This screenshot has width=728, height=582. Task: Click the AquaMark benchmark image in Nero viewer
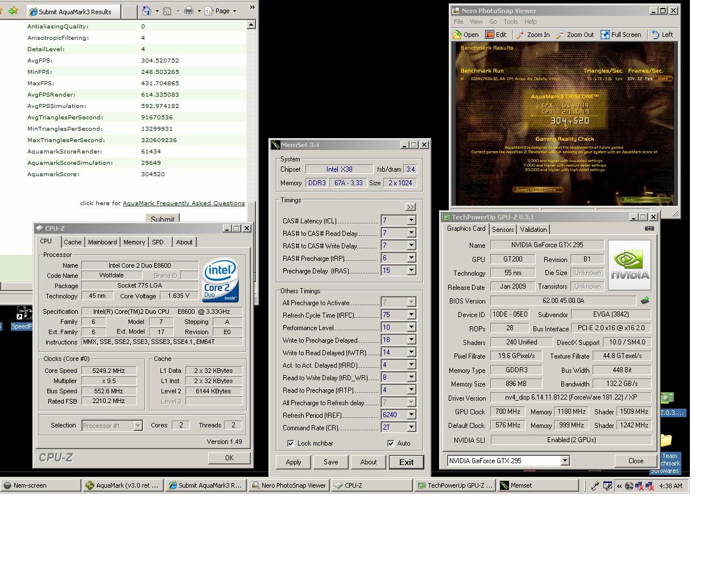[565, 123]
